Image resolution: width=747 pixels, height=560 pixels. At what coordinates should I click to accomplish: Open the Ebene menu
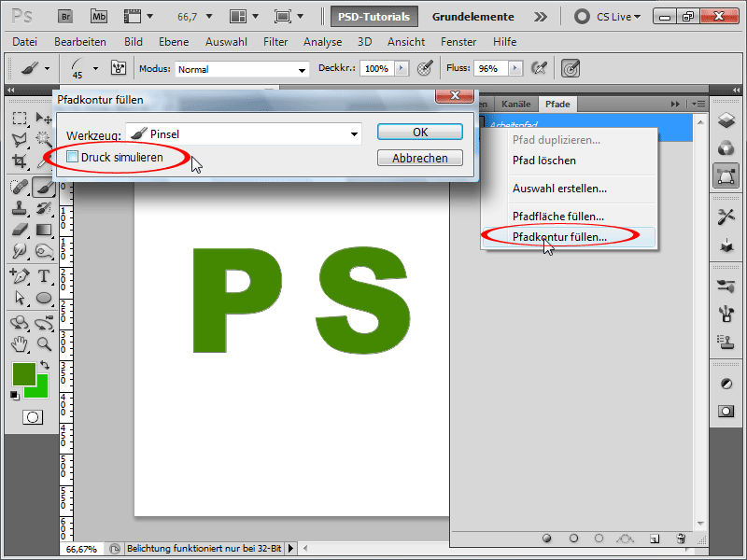pyautogui.click(x=174, y=42)
